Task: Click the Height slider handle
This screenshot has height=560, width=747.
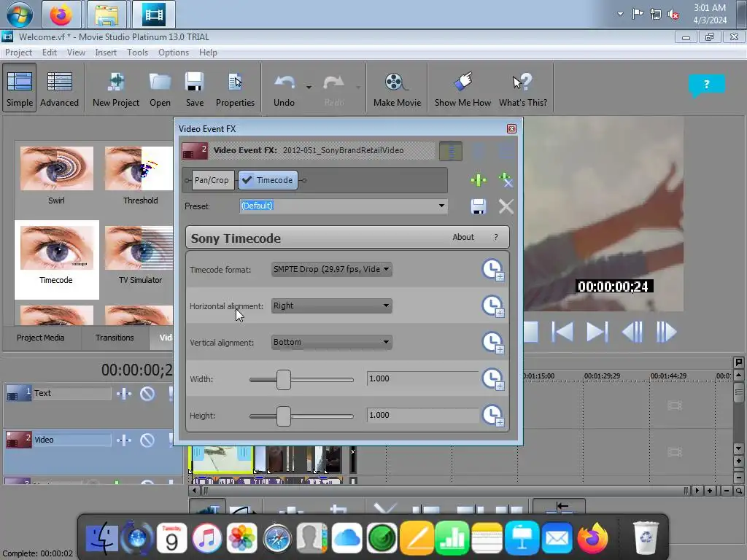Action: point(284,416)
